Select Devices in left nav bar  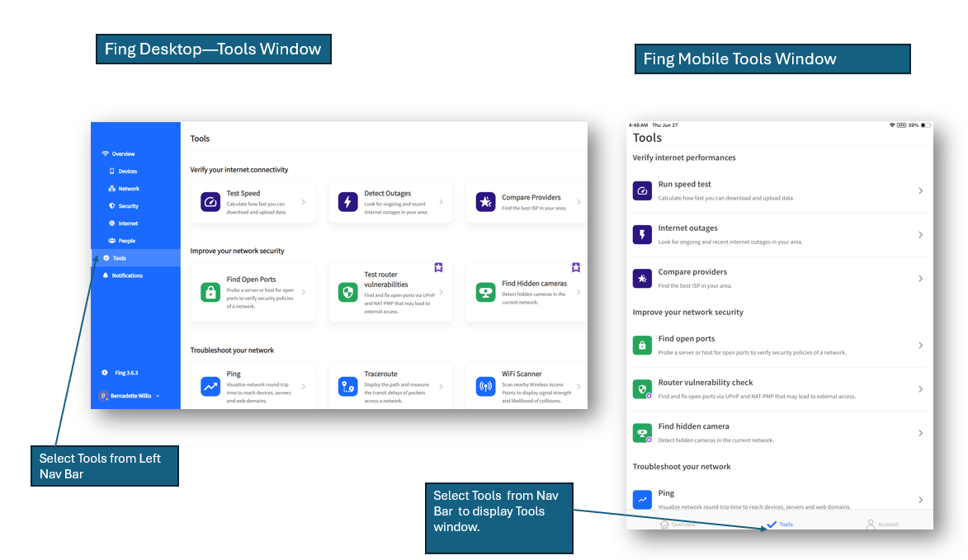127,172
